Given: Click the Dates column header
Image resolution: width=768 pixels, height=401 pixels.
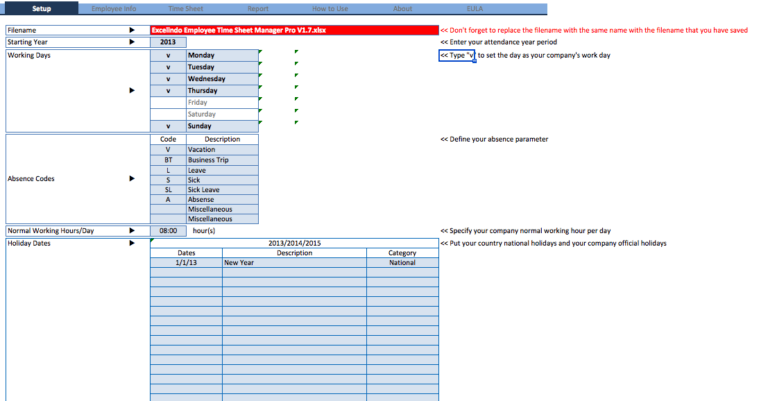Looking at the screenshot, I should point(186,253).
